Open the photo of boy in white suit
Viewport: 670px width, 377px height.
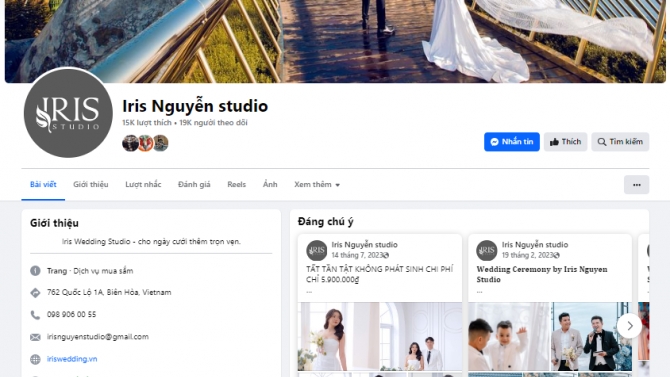509,336
